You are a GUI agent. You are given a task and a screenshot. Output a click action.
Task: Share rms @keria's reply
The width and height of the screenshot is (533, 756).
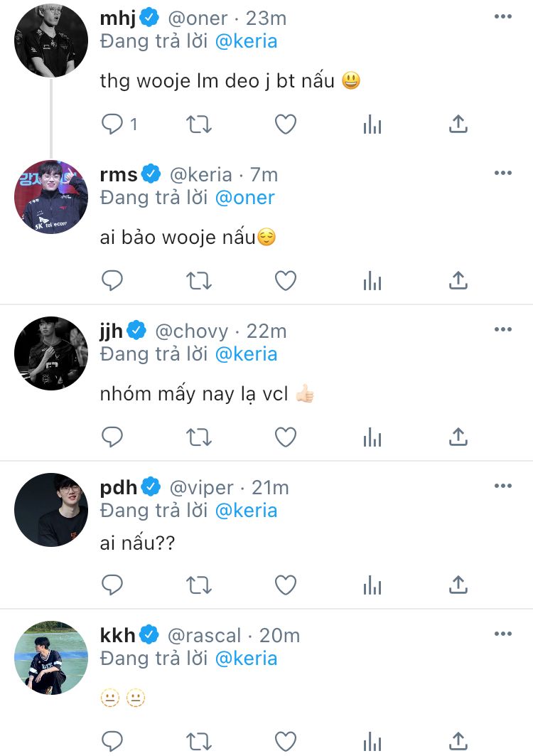458,280
